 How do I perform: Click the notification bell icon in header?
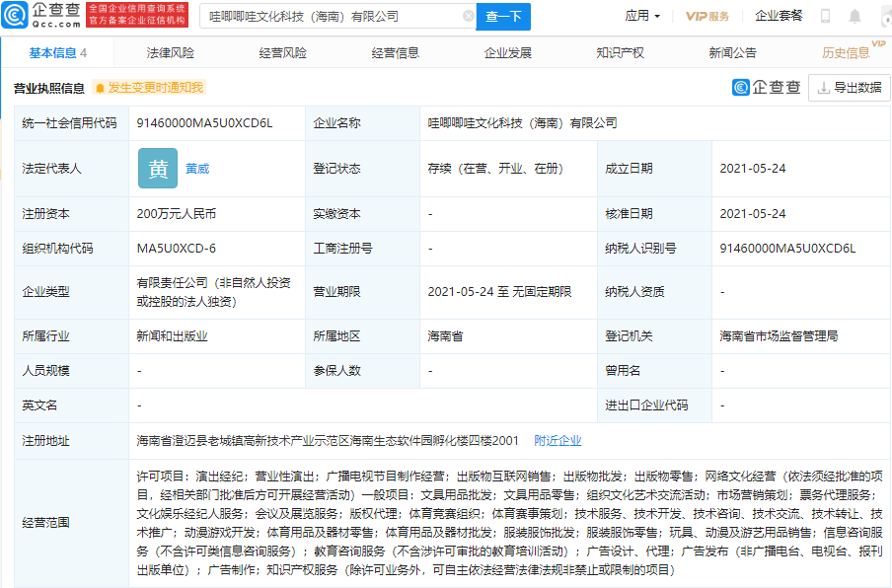click(x=855, y=15)
